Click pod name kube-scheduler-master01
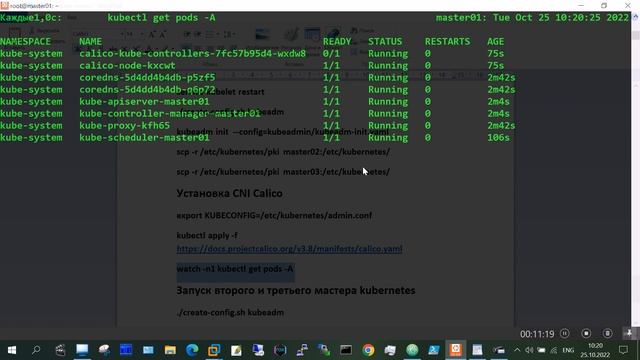The width and height of the screenshot is (640, 360). tap(144, 138)
